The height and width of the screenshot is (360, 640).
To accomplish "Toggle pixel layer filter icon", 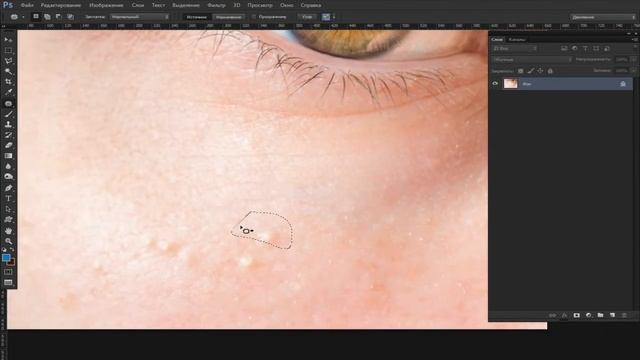I will pyautogui.click(x=564, y=49).
